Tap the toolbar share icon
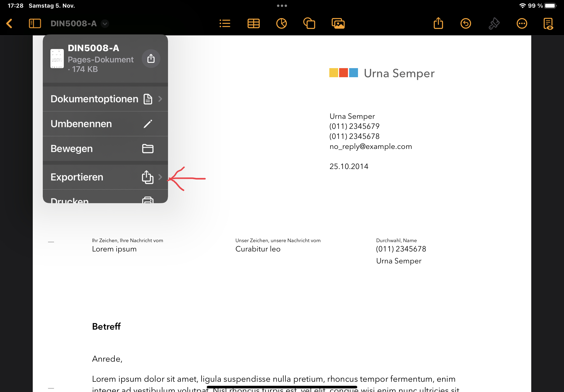 pyautogui.click(x=438, y=24)
